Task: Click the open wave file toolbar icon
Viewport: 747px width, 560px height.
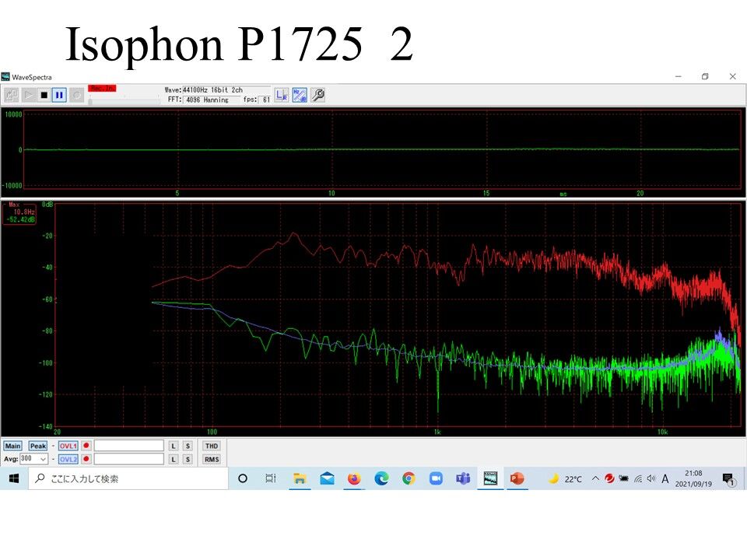Action: click(12, 95)
